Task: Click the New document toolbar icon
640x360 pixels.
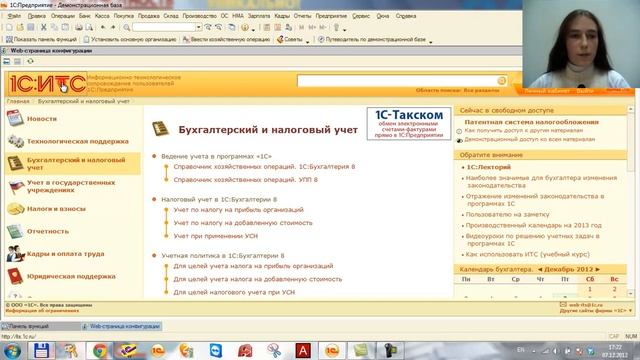Action: [x=9, y=27]
